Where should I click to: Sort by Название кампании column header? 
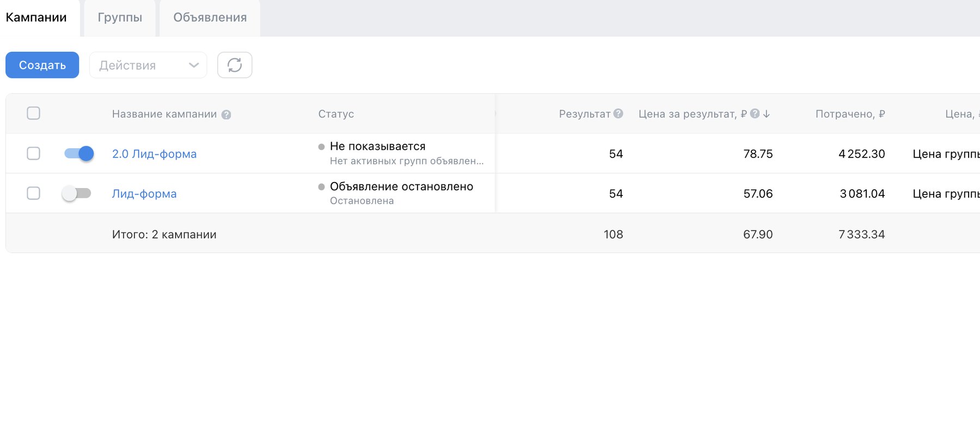[164, 114]
